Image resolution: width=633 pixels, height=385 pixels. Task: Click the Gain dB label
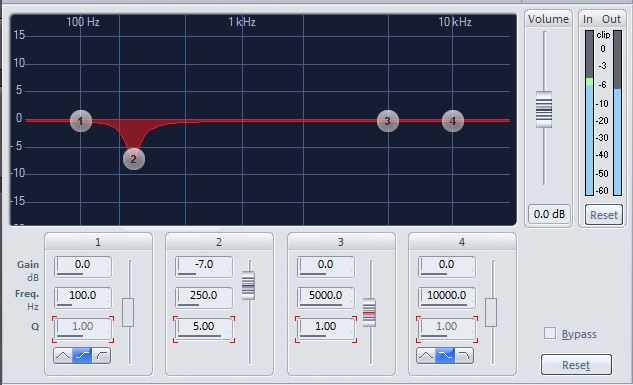pyautogui.click(x=28, y=270)
